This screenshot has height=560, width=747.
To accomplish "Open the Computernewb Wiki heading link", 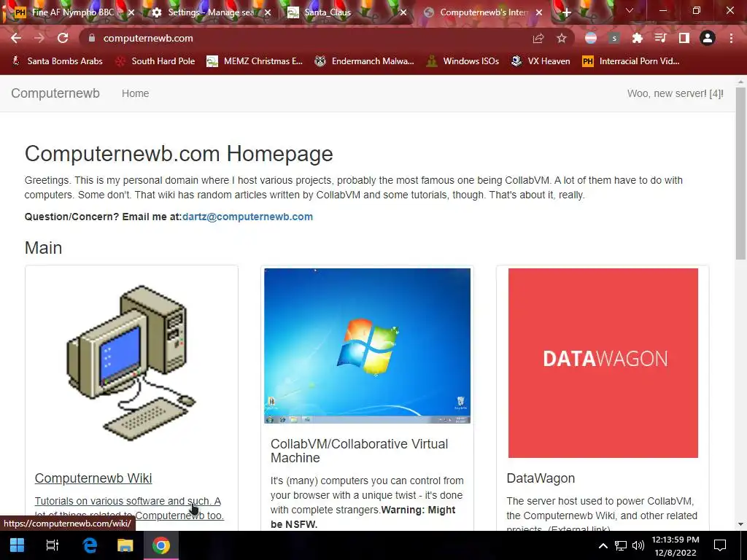I will pyautogui.click(x=93, y=478).
